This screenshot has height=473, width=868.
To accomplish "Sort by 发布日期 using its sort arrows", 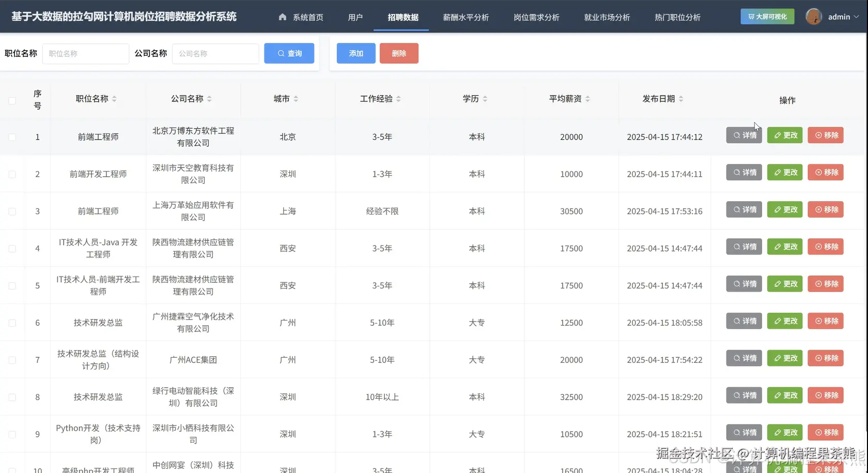I will pyautogui.click(x=682, y=99).
